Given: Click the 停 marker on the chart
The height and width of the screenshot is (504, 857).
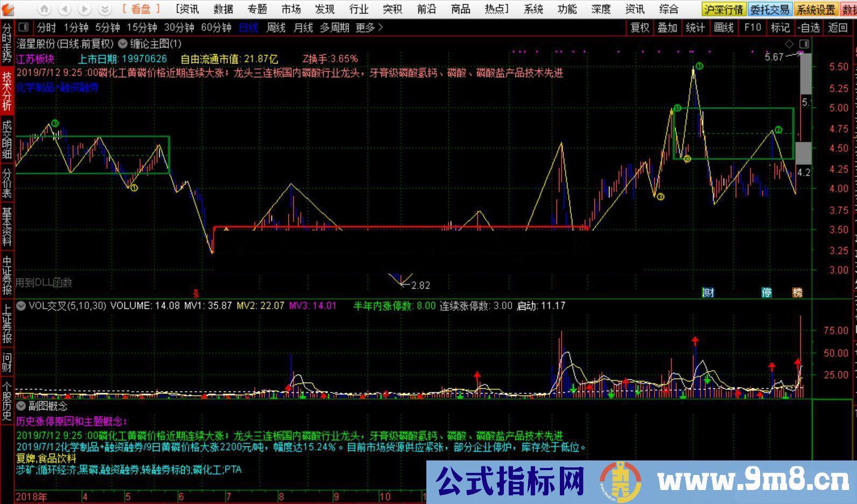Looking at the screenshot, I should click(767, 293).
